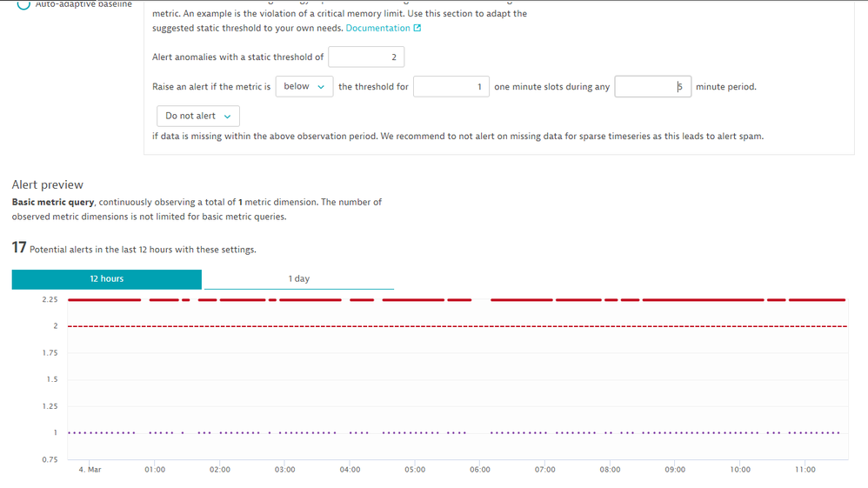Click the 11:00 time axis label
This screenshot has height=488, width=868.
(x=805, y=470)
